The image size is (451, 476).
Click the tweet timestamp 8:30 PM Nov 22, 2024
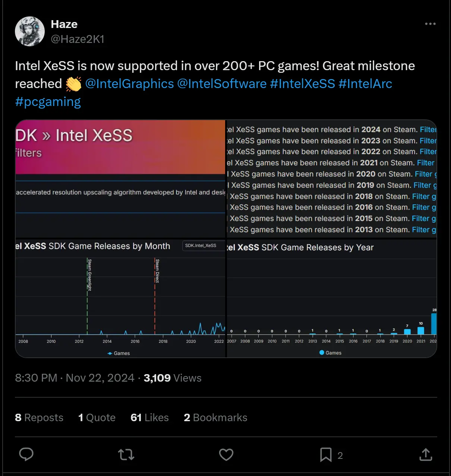pos(75,378)
